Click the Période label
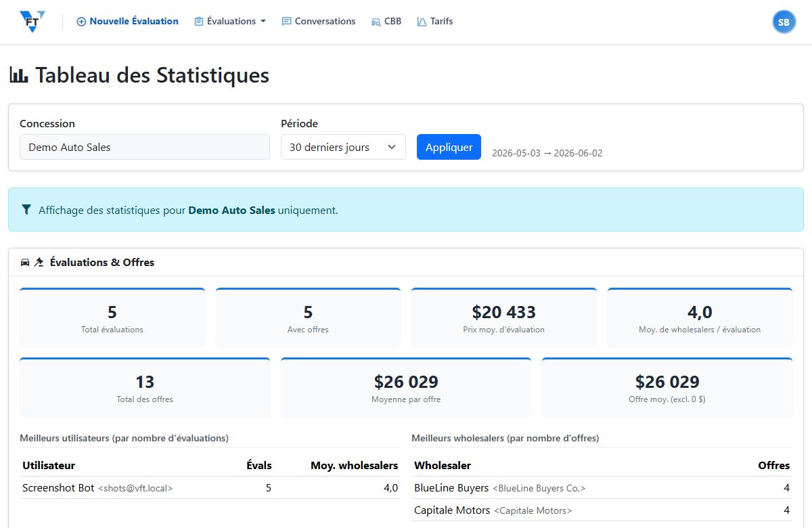The image size is (812, 528). tap(299, 123)
